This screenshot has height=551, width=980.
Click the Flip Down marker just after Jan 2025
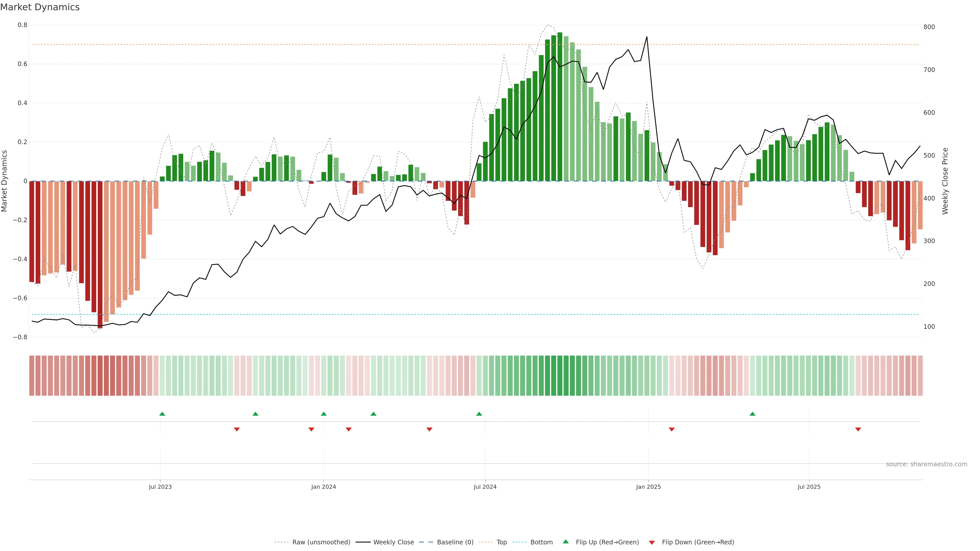click(x=671, y=429)
